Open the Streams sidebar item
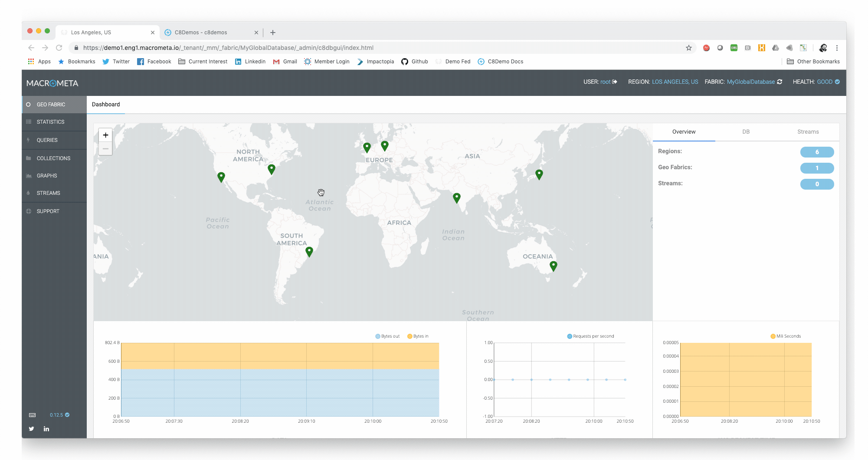The height and width of the screenshot is (460, 868). [x=54, y=193]
